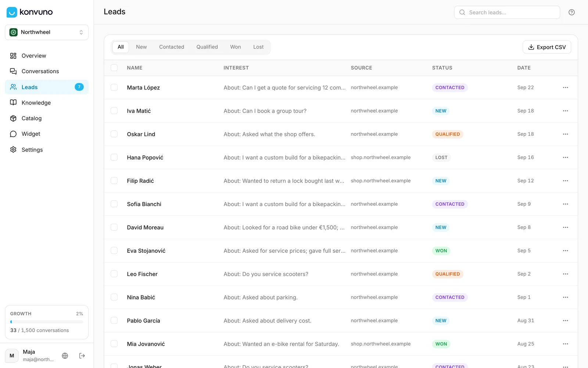Toggle the select-all leads checkbox
This screenshot has height=368, width=588.
pos(114,68)
